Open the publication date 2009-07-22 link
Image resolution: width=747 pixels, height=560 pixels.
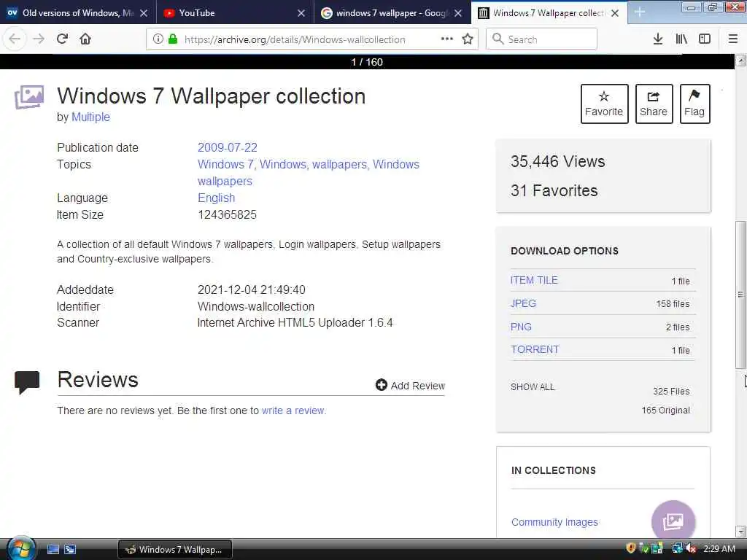pos(228,147)
